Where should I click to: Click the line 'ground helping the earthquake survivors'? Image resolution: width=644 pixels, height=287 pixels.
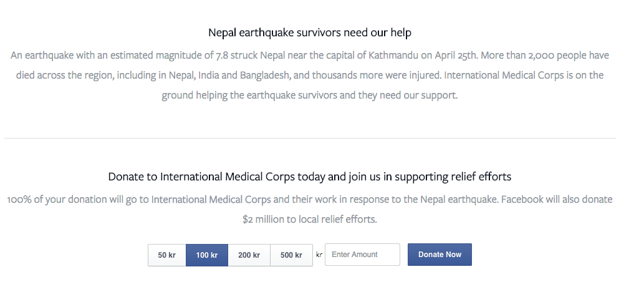tap(310, 96)
